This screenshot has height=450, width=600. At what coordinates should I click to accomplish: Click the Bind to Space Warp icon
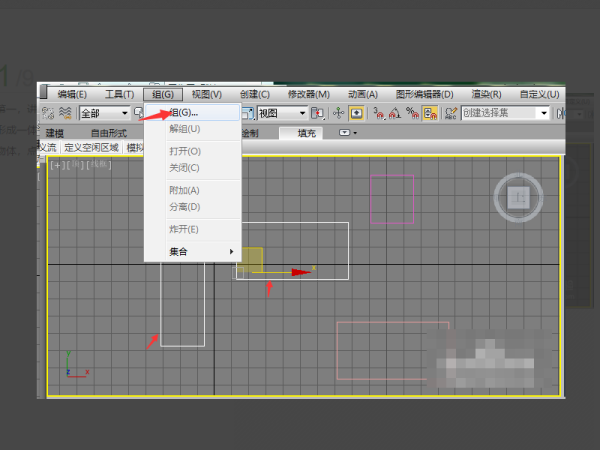(x=65, y=113)
